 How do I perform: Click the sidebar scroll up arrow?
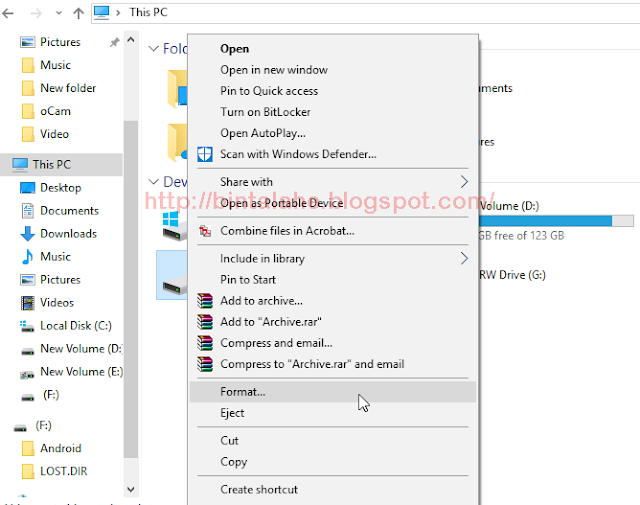click(x=131, y=40)
